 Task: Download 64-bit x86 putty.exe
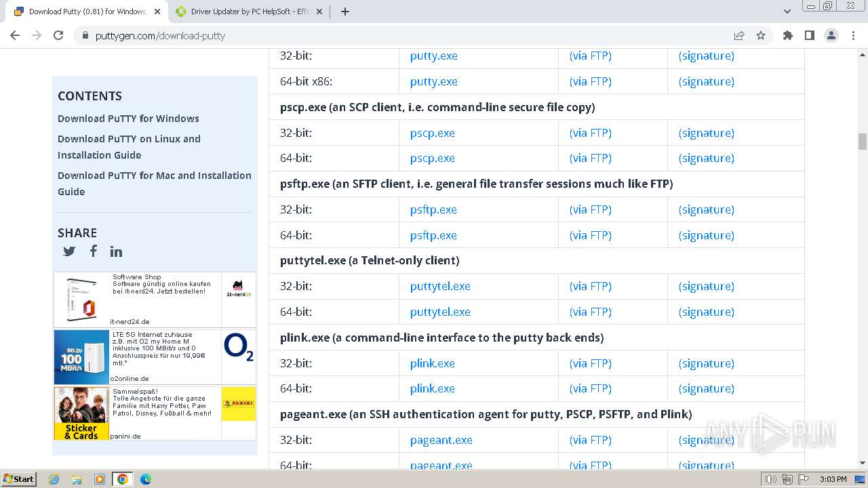[434, 81]
